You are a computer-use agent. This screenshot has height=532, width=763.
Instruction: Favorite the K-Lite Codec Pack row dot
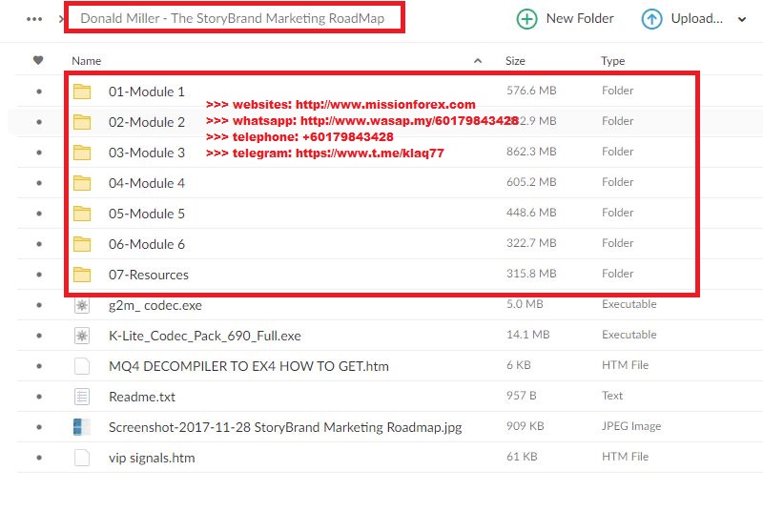[x=39, y=336]
